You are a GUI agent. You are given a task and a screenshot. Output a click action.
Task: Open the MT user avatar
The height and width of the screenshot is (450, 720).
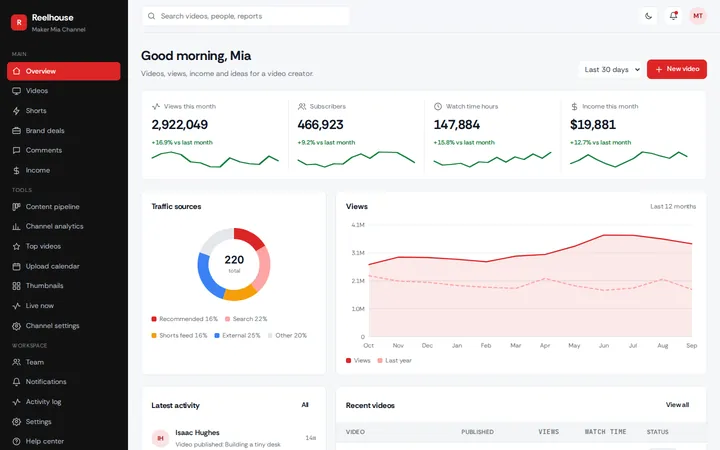click(x=698, y=16)
